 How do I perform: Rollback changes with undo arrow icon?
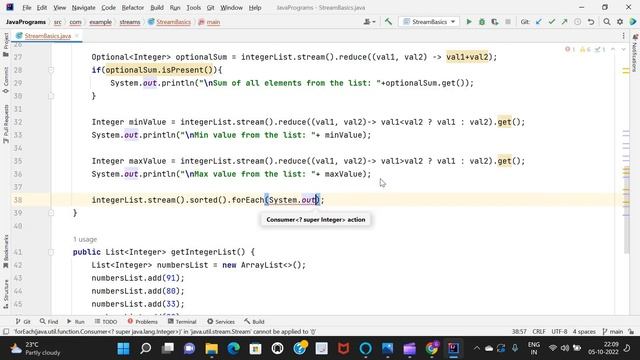click(x=591, y=22)
